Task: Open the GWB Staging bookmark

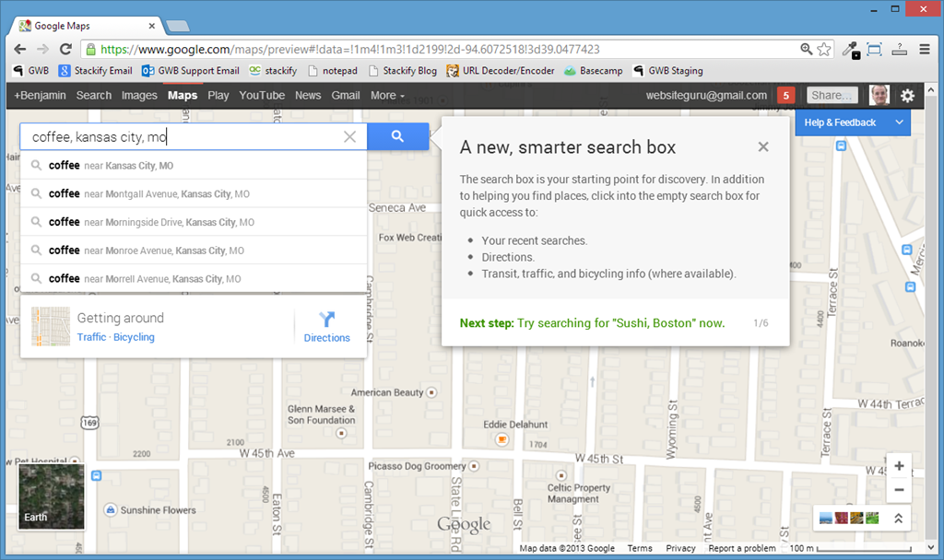Action: [667, 70]
